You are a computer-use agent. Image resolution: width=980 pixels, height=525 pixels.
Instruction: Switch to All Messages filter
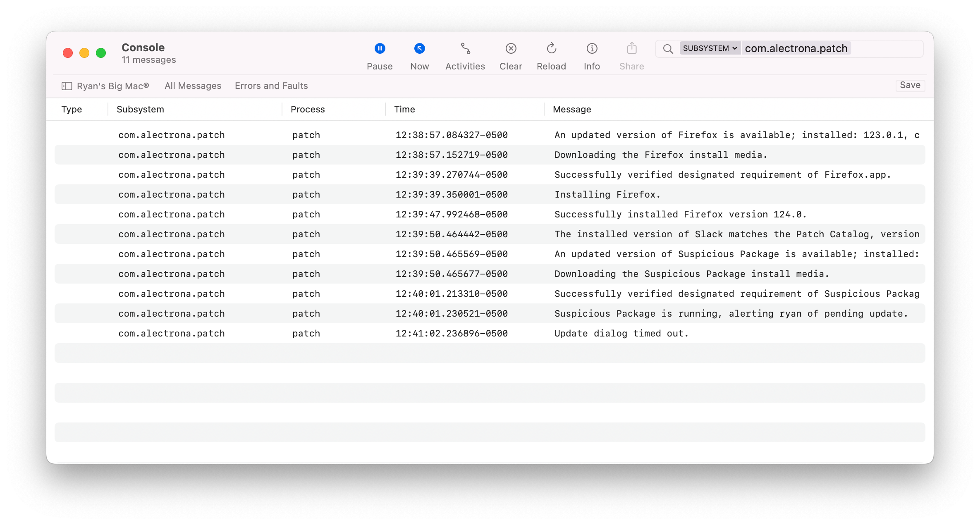[x=193, y=86]
